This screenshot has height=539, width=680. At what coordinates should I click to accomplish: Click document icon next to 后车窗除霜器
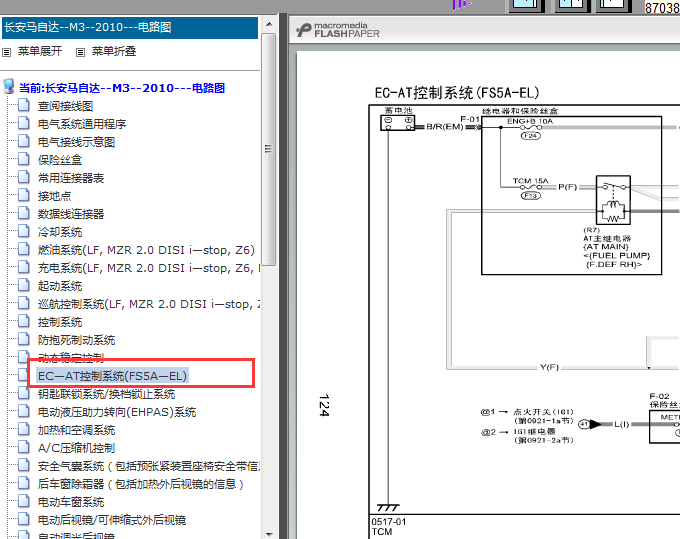pos(24,483)
